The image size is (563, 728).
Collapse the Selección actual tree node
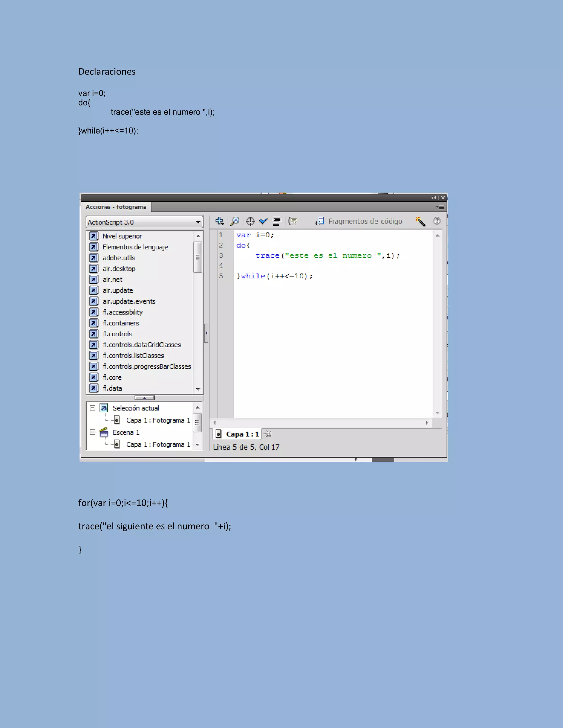[x=93, y=408]
